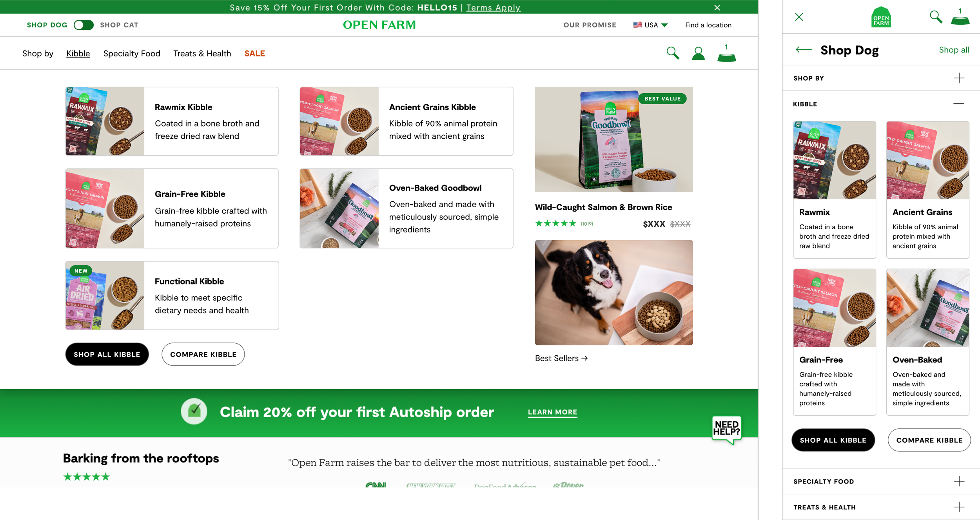
Task: Click the mobile panel search icon
Action: [936, 17]
